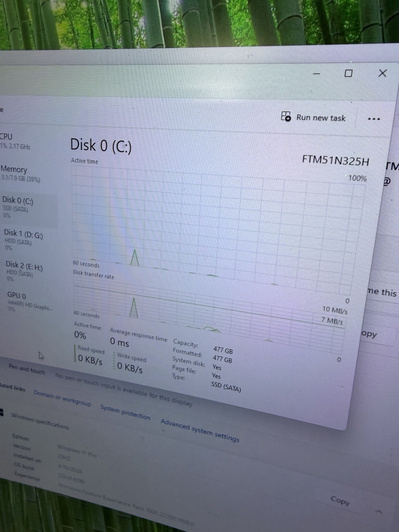Image resolution: width=399 pixels, height=532 pixels.
Task: Click the Read speed 0 KB/s value
Action: [90, 359]
